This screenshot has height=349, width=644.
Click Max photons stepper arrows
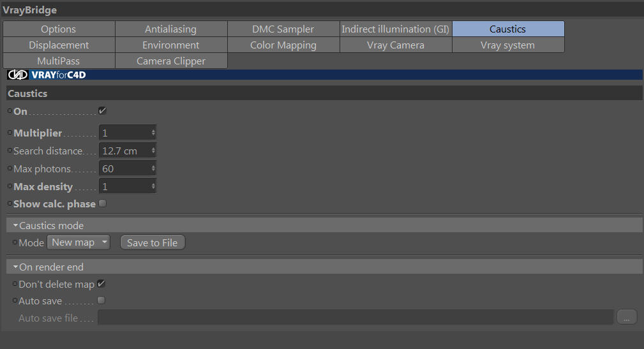(x=153, y=168)
